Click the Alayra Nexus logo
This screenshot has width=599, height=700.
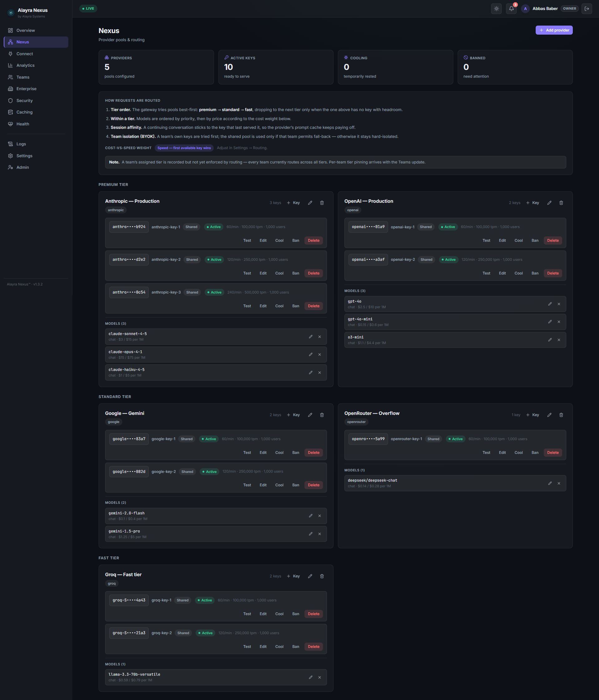click(x=11, y=13)
